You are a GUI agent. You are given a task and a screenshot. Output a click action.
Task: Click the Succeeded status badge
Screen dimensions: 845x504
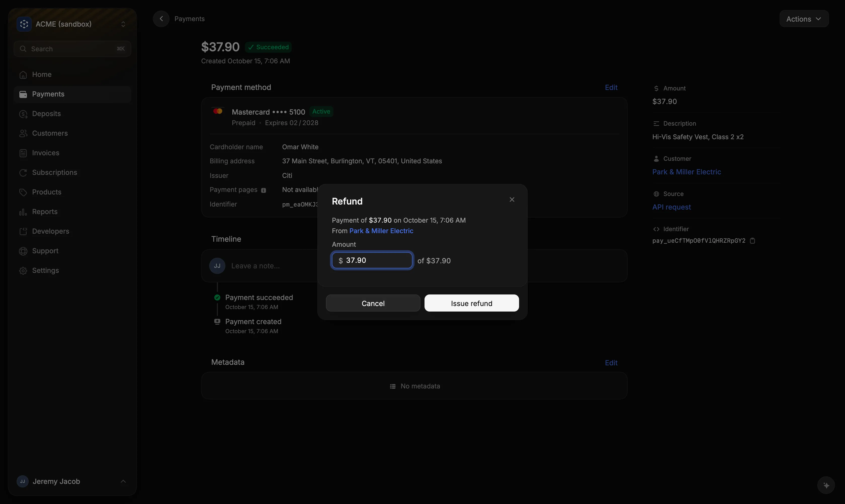(x=268, y=47)
